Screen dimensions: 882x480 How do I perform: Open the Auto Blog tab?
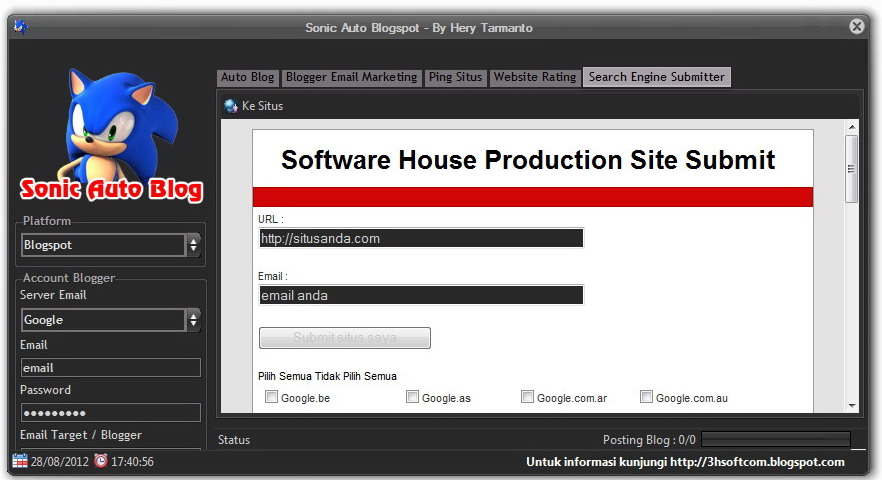pos(247,77)
